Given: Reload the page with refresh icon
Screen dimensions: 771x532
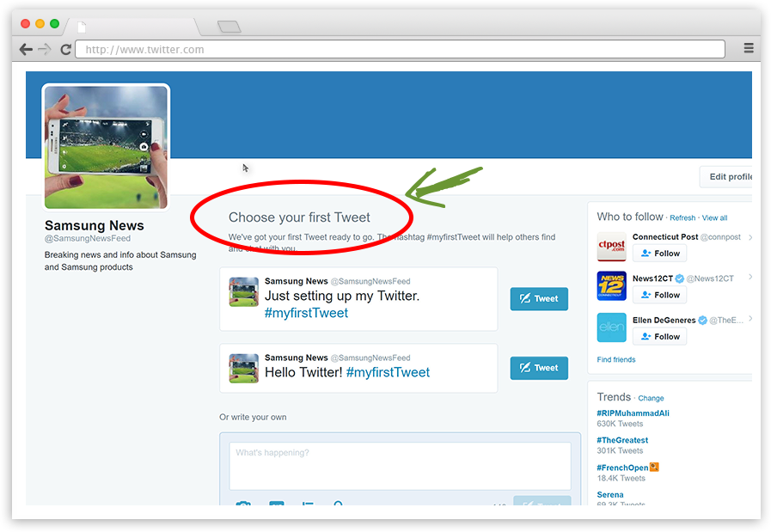Looking at the screenshot, I should (x=65, y=49).
